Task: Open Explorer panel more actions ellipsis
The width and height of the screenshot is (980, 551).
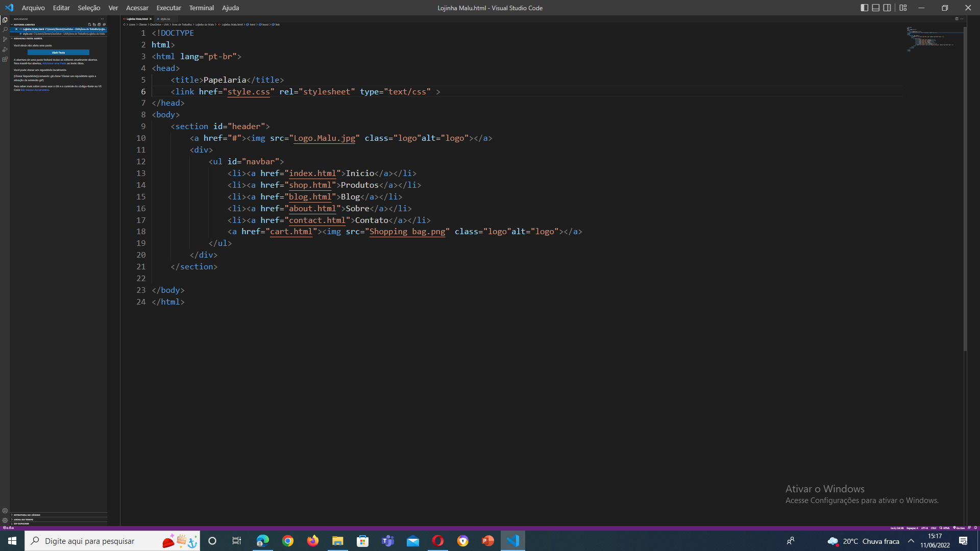Action: tap(102, 19)
